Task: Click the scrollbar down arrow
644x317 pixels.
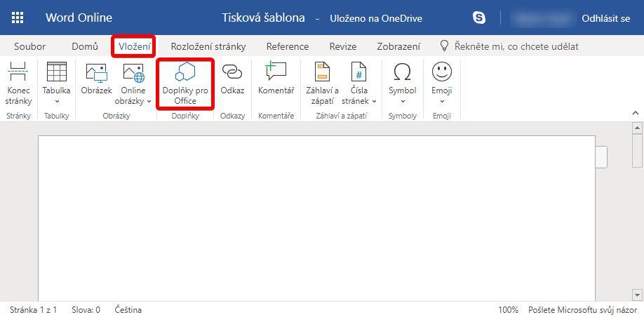Action: [x=638, y=294]
